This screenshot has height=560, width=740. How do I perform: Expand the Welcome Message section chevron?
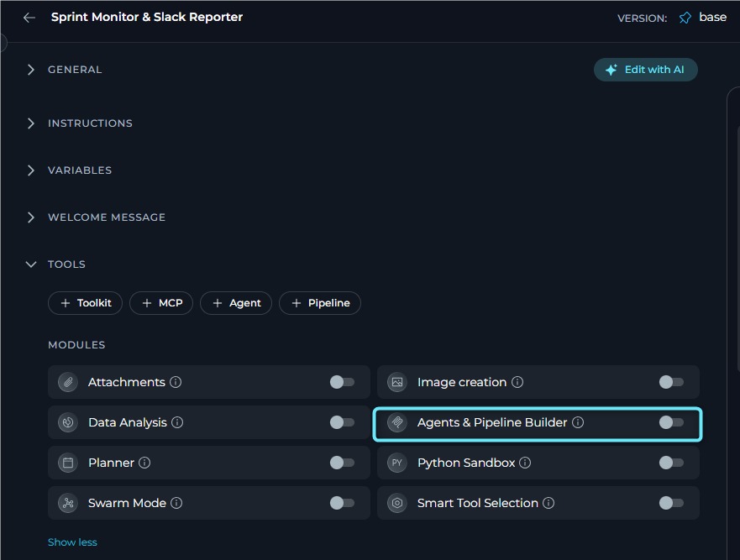tap(31, 217)
